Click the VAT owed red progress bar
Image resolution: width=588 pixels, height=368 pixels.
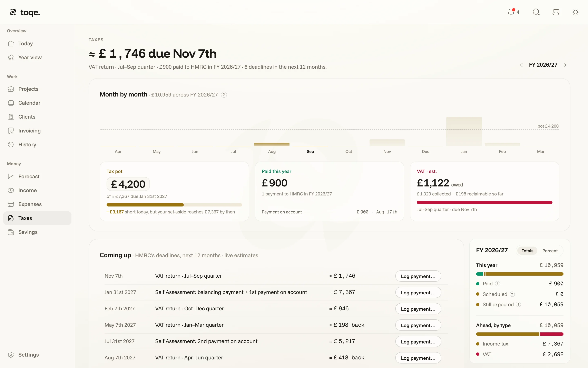[x=484, y=202]
